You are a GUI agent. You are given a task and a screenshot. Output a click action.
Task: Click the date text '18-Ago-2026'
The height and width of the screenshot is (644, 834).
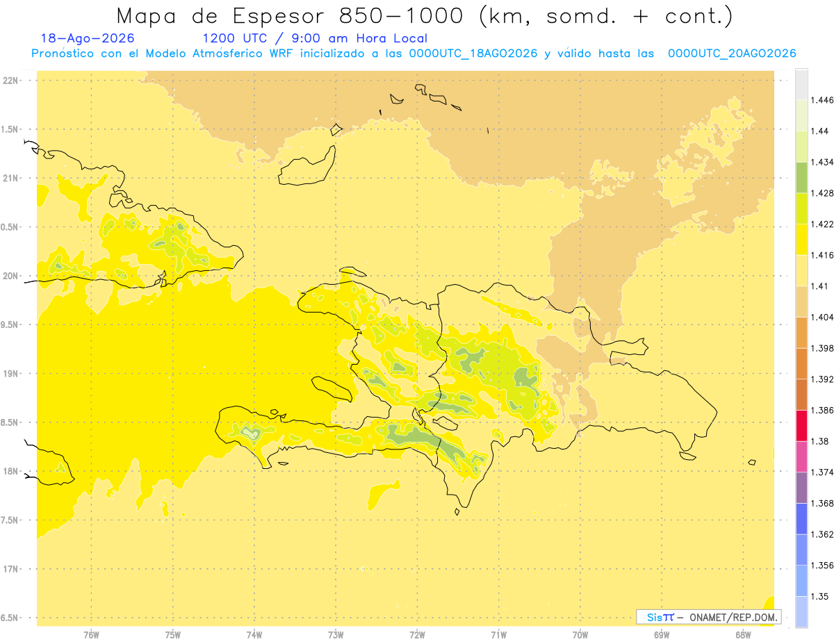88,38
